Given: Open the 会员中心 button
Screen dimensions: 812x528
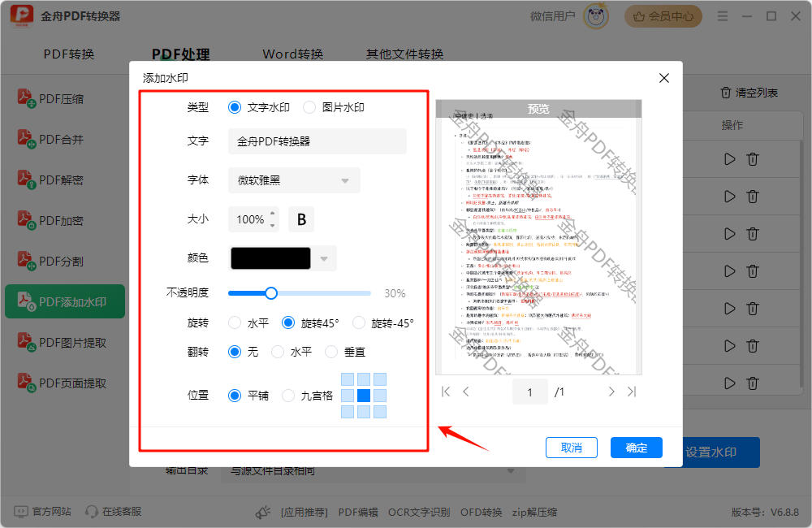Looking at the screenshot, I should click(x=663, y=16).
